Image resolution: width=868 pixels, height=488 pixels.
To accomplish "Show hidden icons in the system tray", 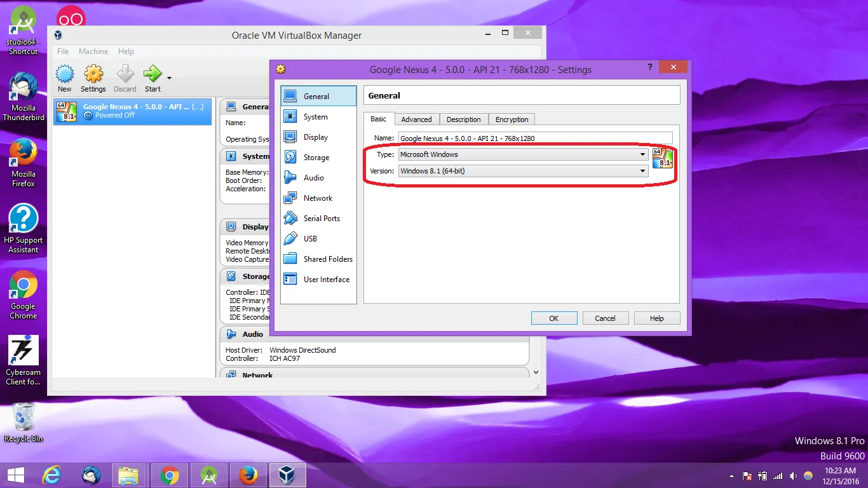I will point(733,476).
